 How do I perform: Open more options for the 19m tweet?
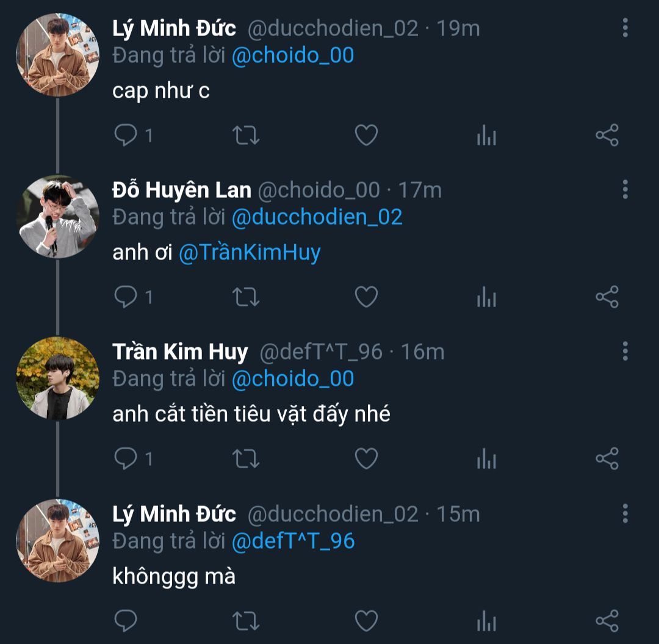(x=625, y=28)
